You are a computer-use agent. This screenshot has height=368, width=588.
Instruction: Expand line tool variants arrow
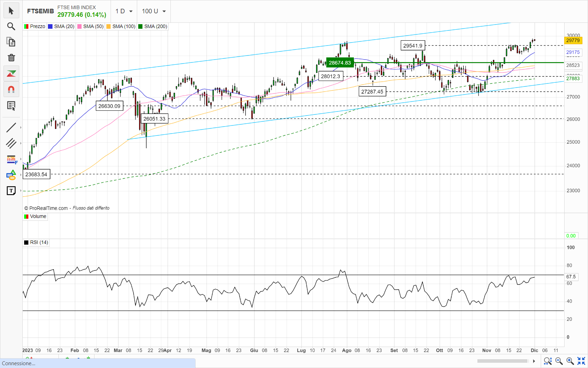tap(21, 128)
